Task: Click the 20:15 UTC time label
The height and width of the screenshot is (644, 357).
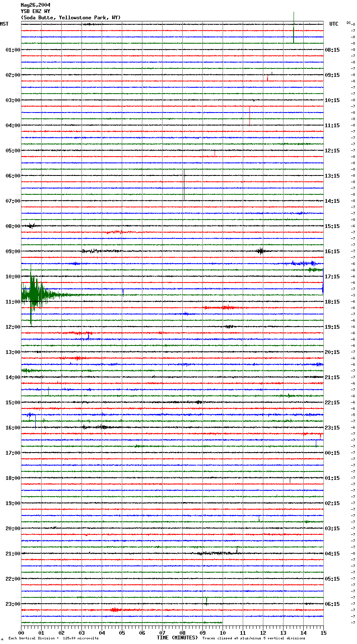Action: [x=332, y=352]
